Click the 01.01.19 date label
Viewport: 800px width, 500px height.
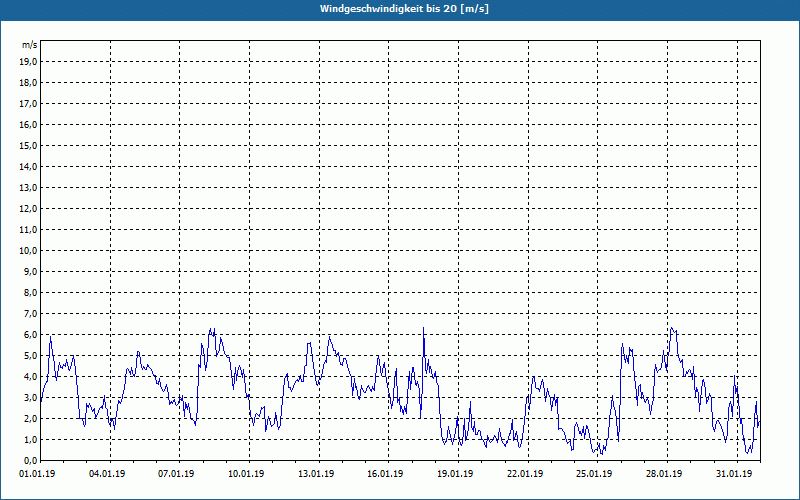pos(37,474)
